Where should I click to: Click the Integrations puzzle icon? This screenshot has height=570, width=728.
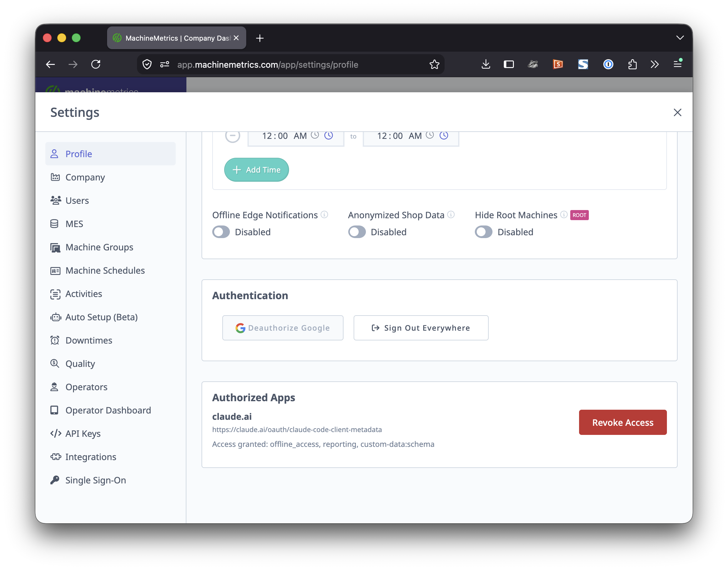click(56, 457)
